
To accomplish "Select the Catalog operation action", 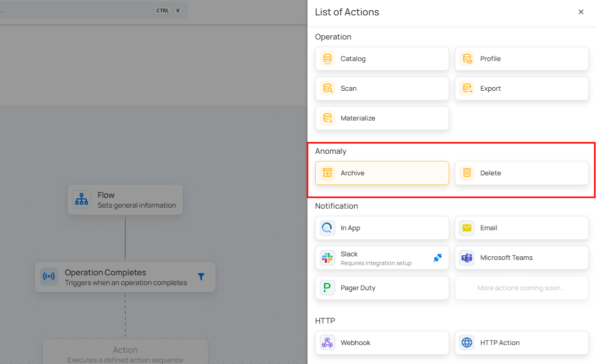I will pyautogui.click(x=381, y=59).
